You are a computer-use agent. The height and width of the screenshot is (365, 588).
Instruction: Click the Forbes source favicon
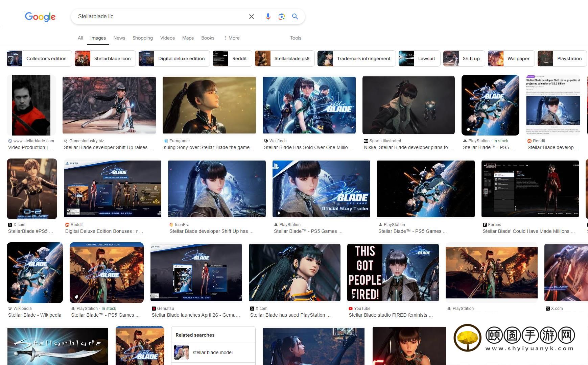click(x=485, y=225)
